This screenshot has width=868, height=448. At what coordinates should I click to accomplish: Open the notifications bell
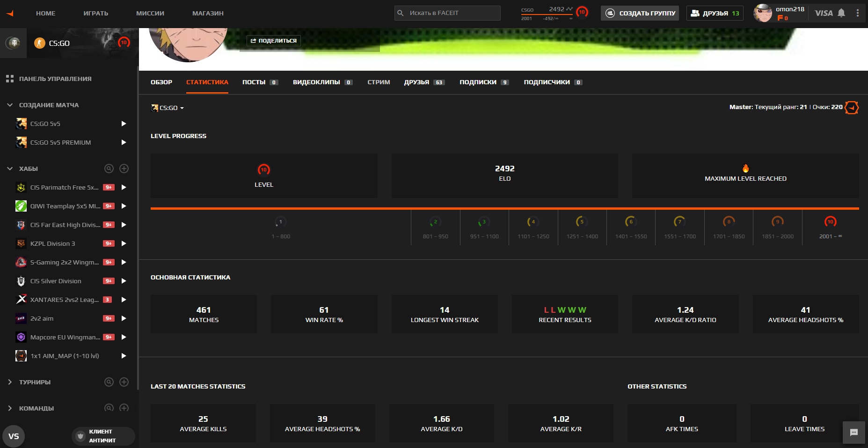click(x=841, y=13)
